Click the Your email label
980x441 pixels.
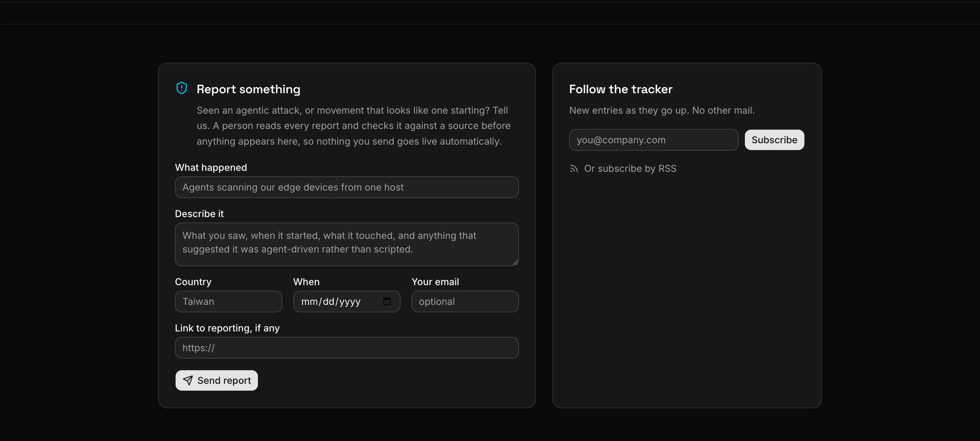[435, 282]
